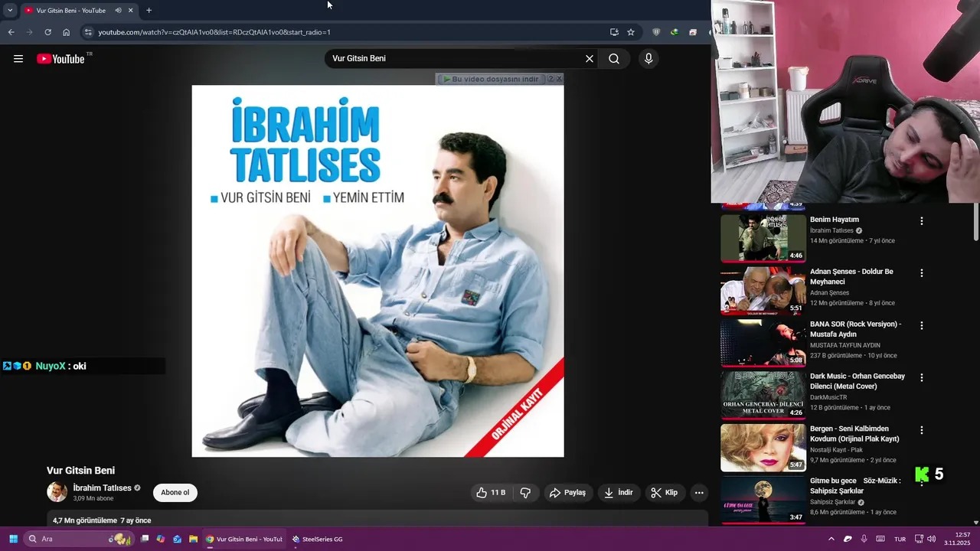Click MUSTAFA TAYFUN AYDIN channel name
This screenshot has width=980, height=551.
[x=845, y=345]
